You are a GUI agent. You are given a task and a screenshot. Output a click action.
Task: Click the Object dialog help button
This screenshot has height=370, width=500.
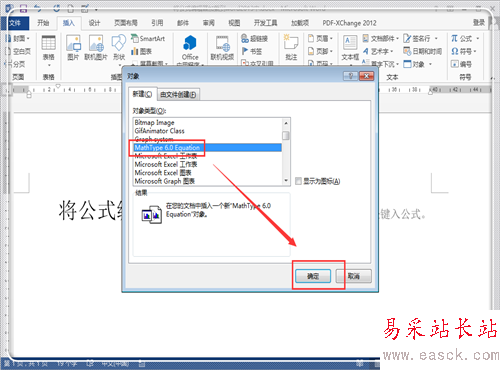[x=350, y=76]
